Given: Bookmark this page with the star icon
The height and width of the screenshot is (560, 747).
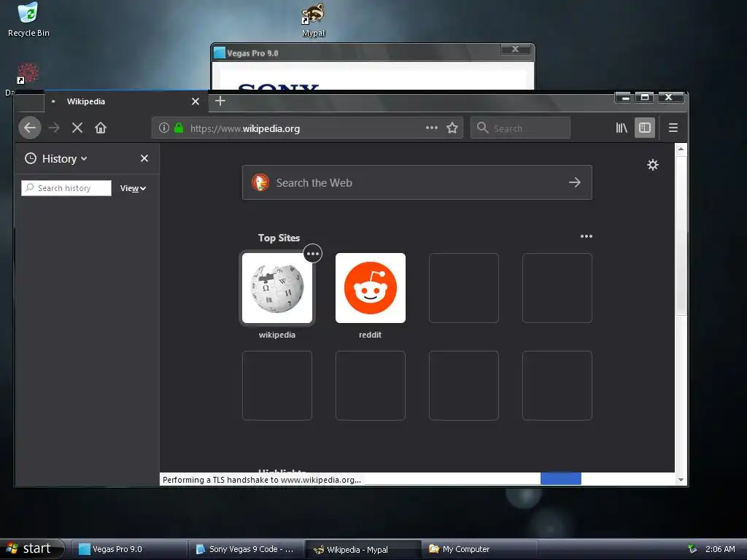Looking at the screenshot, I should [452, 128].
